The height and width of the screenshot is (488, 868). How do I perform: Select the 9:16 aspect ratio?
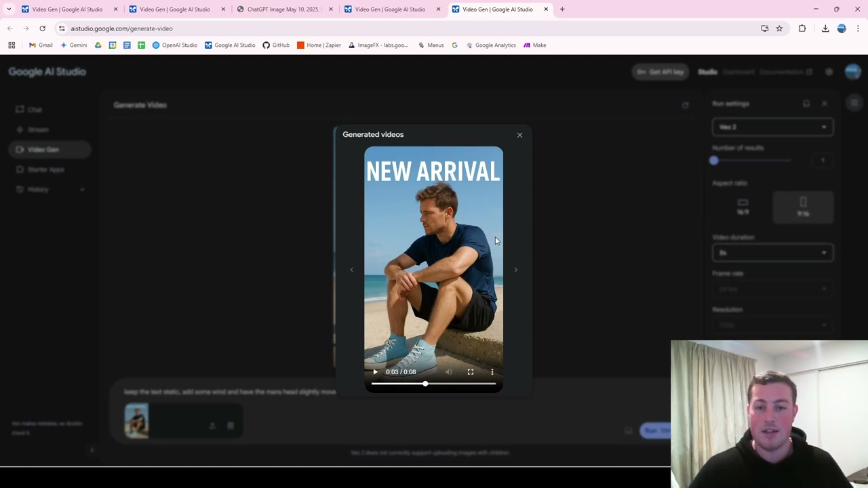(803, 207)
